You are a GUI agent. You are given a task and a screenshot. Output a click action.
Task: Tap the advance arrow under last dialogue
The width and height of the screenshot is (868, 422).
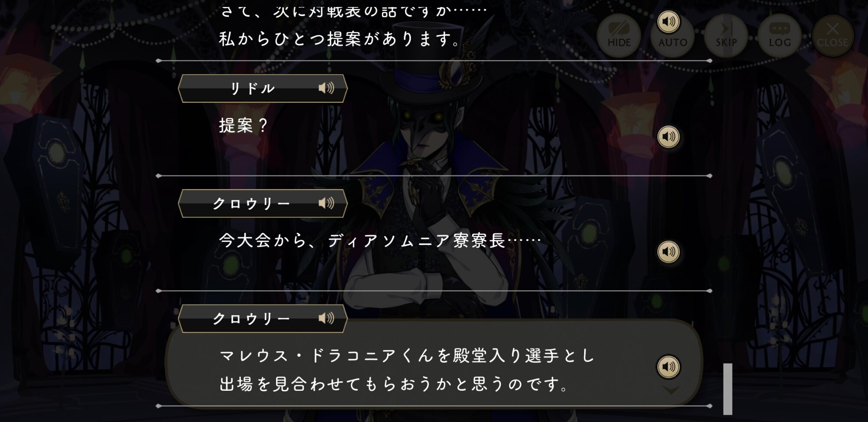click(x=671, y=391)
